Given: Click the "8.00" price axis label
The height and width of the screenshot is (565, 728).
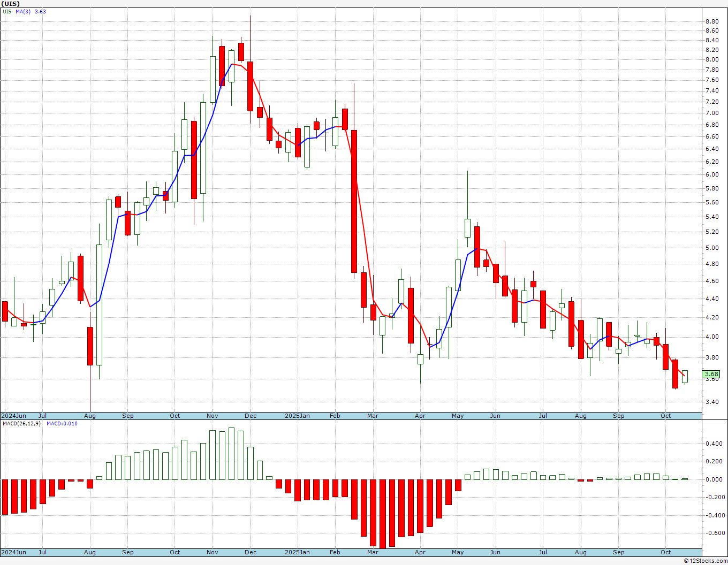Looking at the screenshot, I should tap(712, 59).
